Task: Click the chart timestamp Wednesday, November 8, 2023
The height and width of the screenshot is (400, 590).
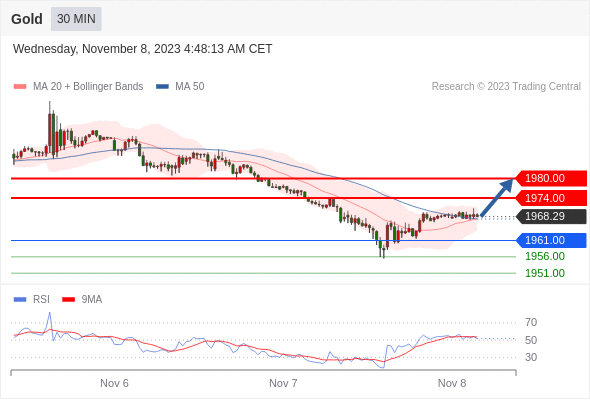Action: point(142,49)
